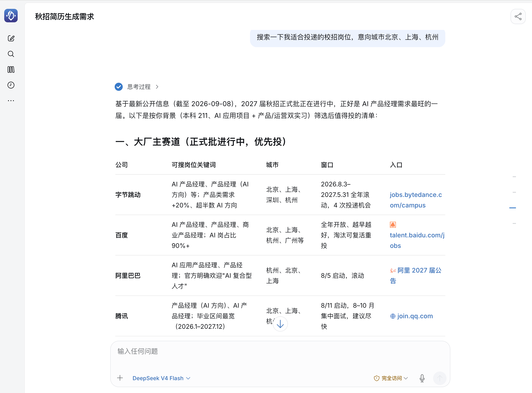
Task: Click the 输入任何问题 message input field
Action: point(280,351)
